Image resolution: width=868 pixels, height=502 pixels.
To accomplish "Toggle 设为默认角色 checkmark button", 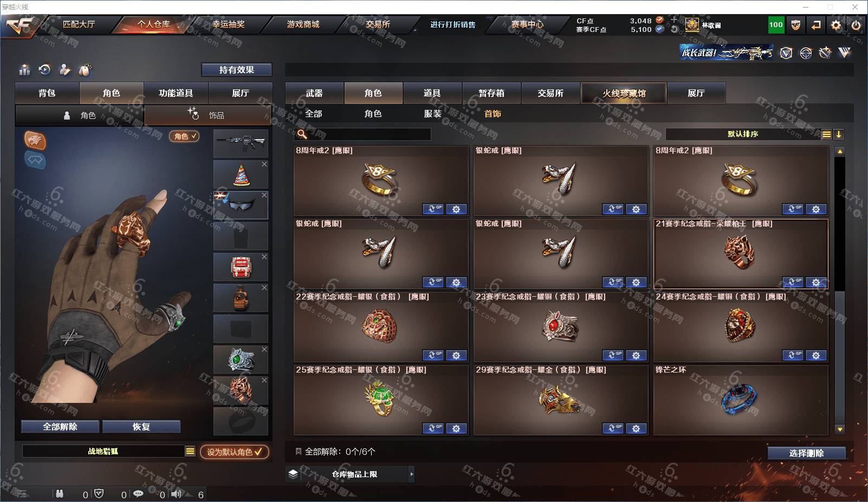I will [x=234, y=452].
